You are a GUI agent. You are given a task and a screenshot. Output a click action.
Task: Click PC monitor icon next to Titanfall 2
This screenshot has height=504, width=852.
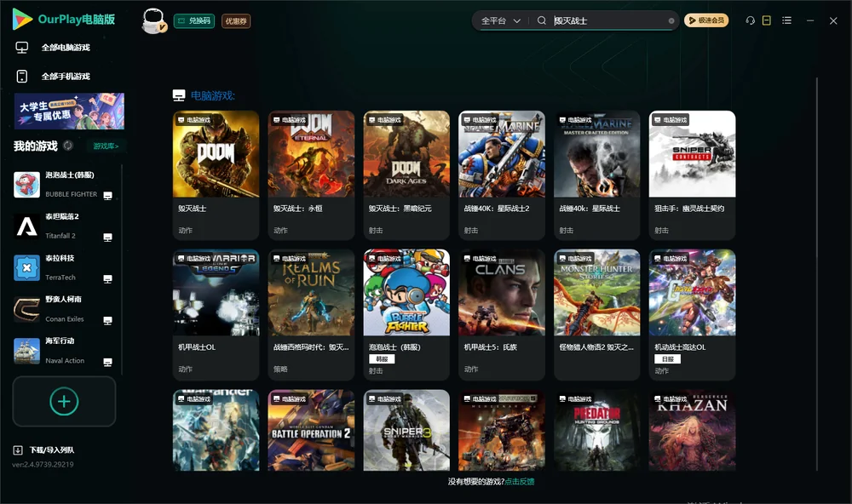tap(107, 238)
